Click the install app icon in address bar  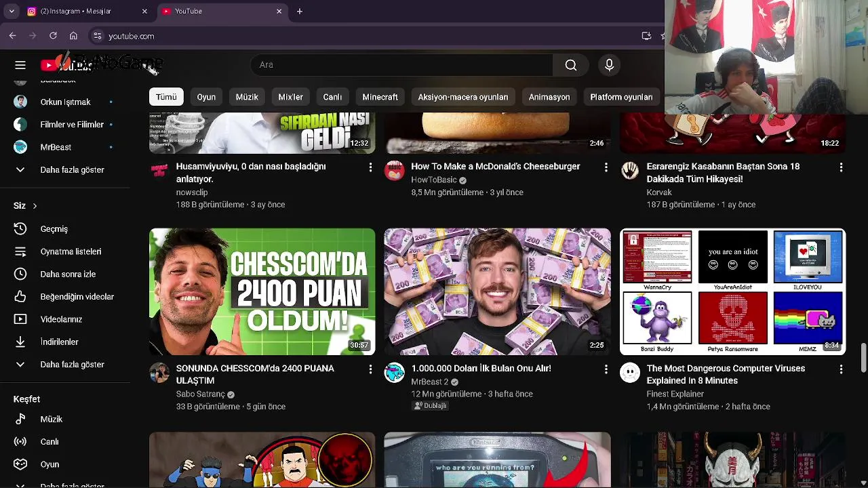(646, 36)
